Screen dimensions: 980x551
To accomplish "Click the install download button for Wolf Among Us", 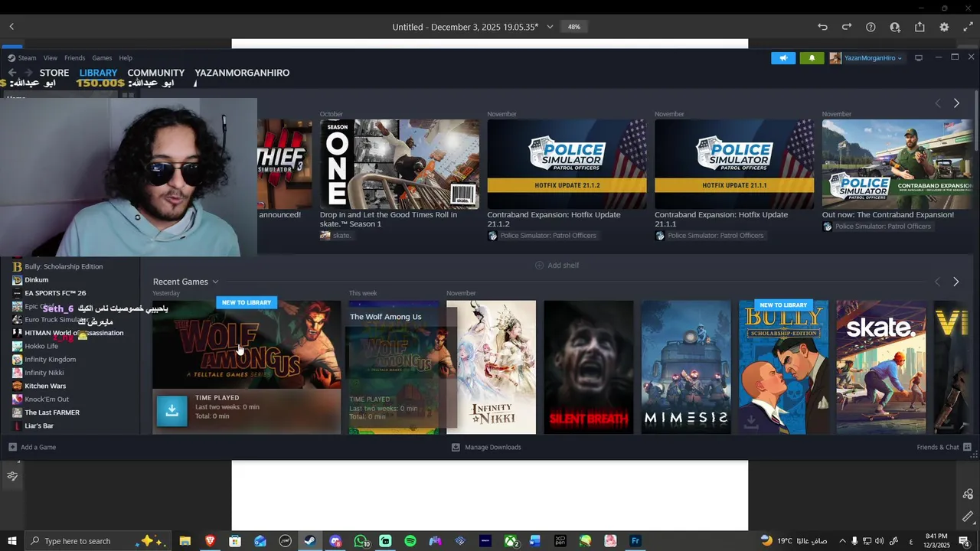I will 171,411.
